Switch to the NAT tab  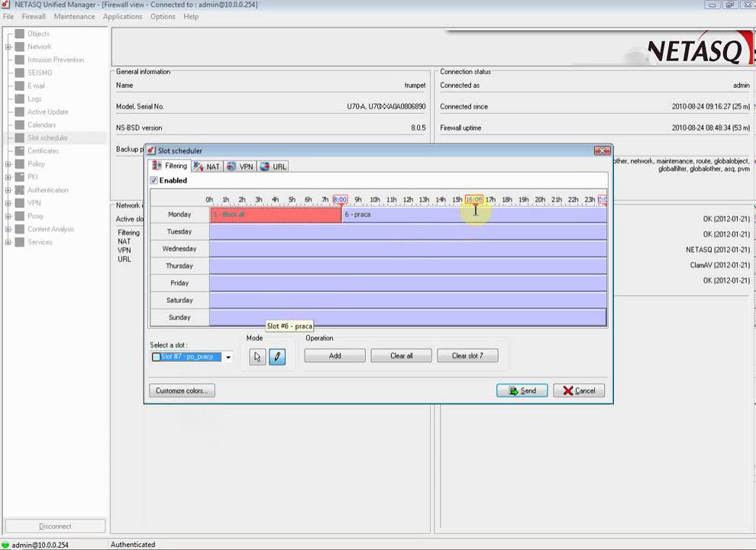(x=206, y=167)
